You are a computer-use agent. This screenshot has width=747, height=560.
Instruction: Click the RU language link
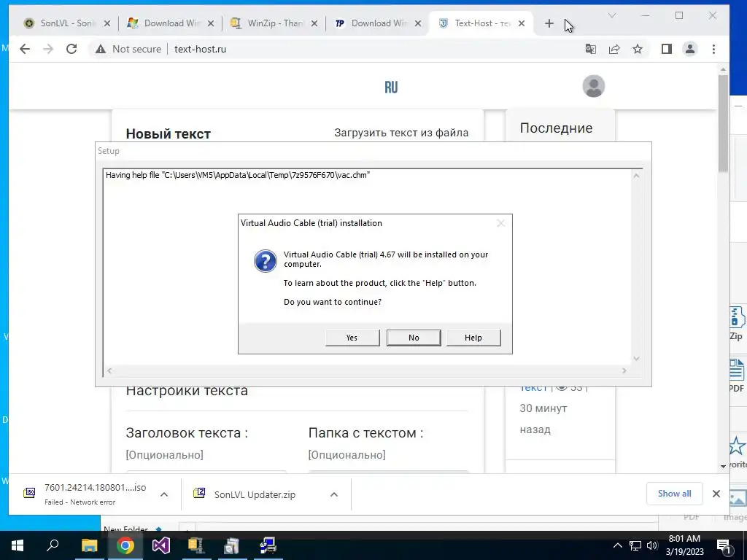click(x=391, y=87)
